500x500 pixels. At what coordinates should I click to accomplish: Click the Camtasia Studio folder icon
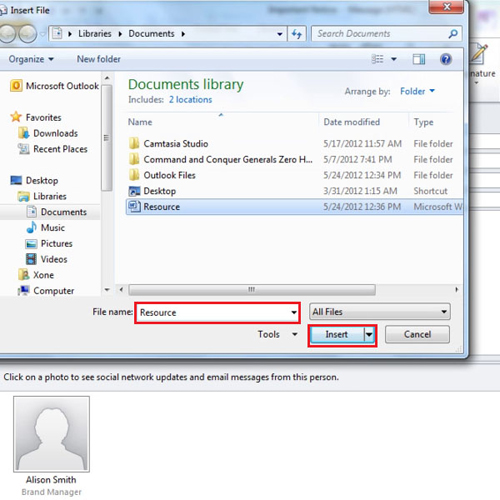[x=134, y=143]
